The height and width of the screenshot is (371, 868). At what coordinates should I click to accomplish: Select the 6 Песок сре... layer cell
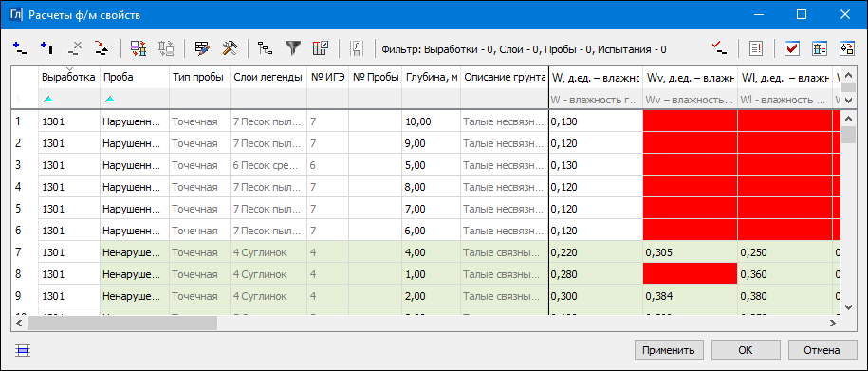[268, 164]
